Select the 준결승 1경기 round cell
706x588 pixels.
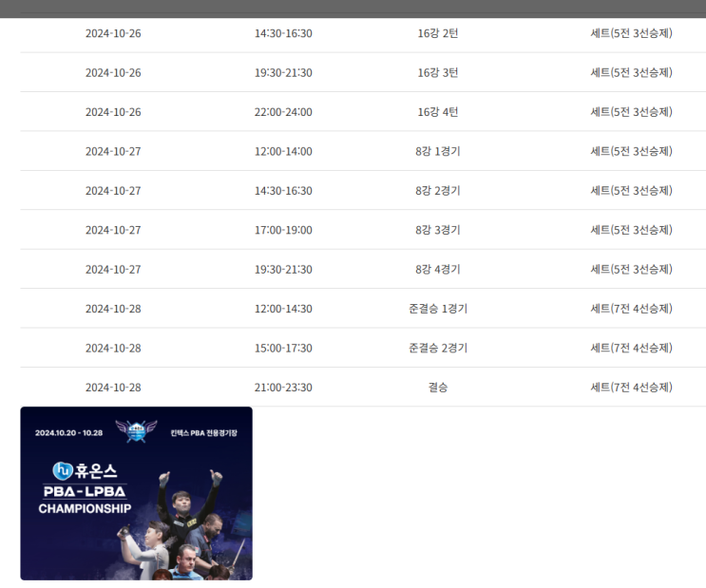click(438, 309)
